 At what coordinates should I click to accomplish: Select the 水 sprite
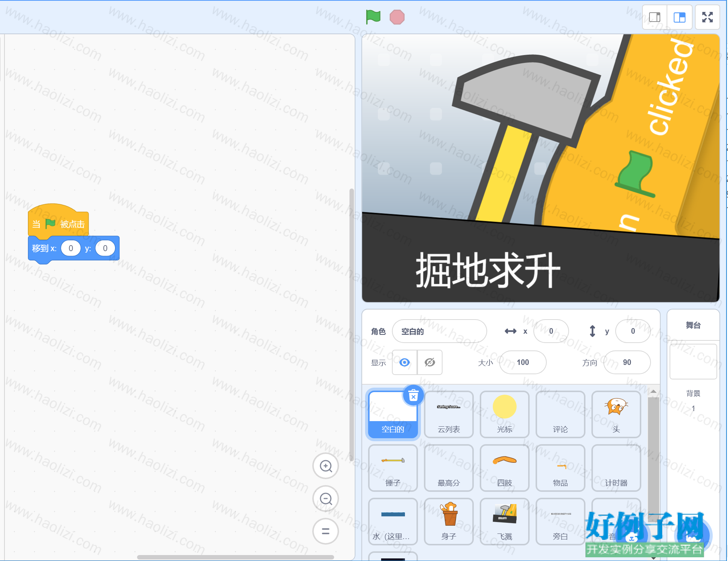coord(393,522)
